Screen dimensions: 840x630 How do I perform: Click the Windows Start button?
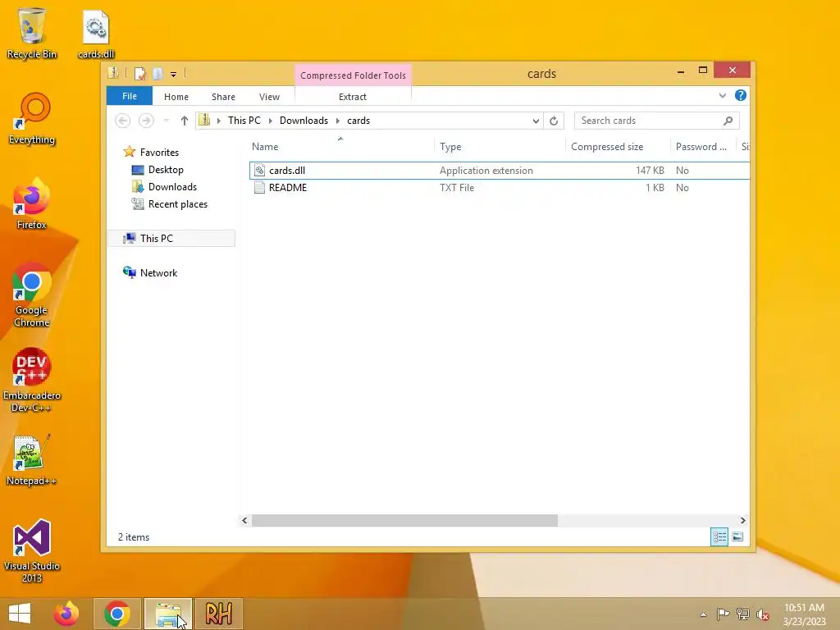[x=20, y=614]
